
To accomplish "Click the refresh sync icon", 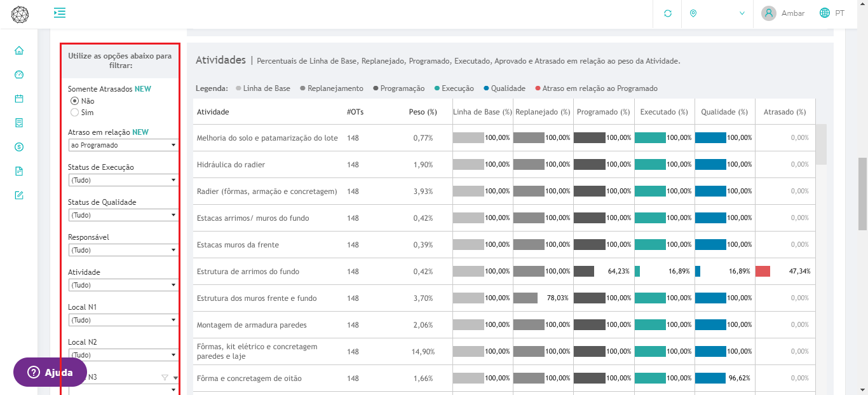I will (x=667, y=13).
